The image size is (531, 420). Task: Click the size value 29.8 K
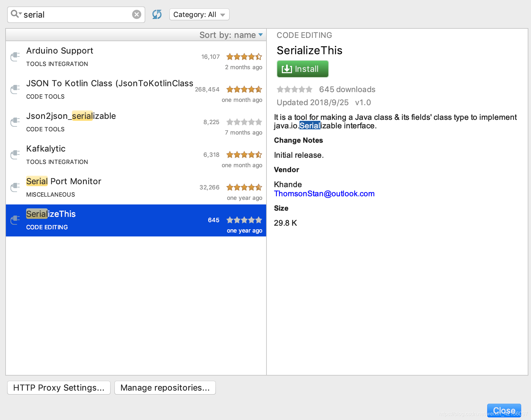pos(285,223)
